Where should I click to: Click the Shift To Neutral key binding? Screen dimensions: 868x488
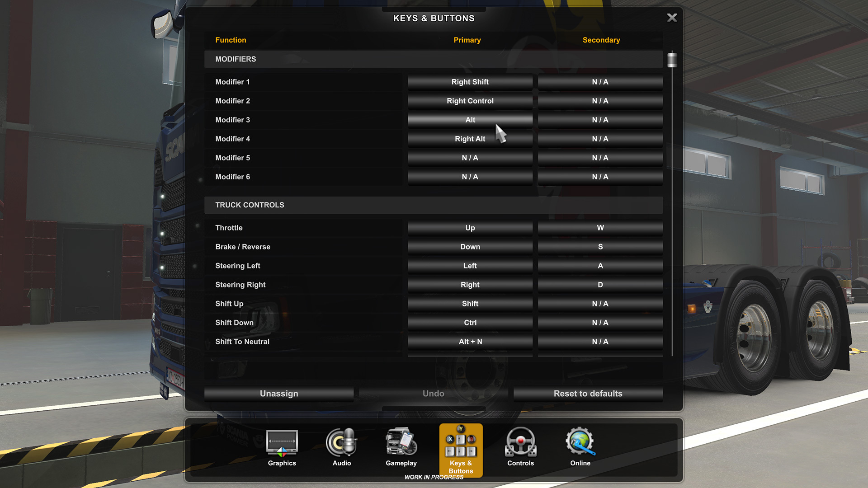(x=470, y=341)
